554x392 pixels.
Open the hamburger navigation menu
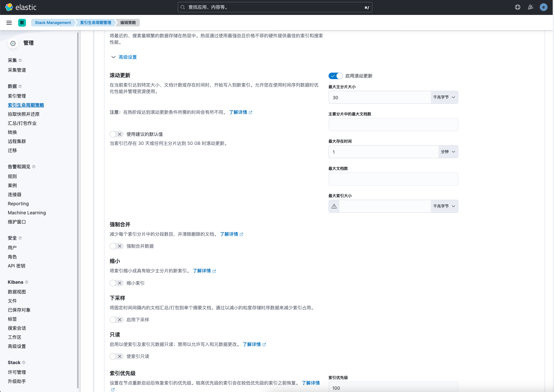point(9,23)
